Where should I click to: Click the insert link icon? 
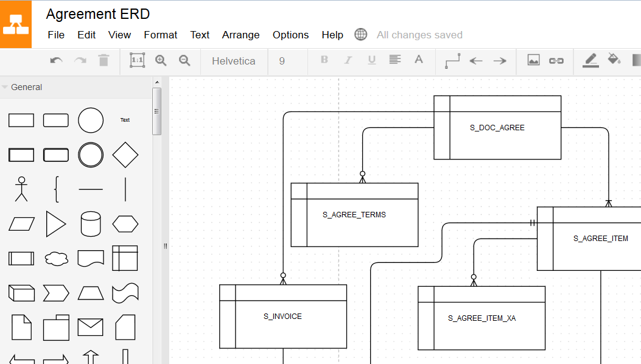point(556,60)
